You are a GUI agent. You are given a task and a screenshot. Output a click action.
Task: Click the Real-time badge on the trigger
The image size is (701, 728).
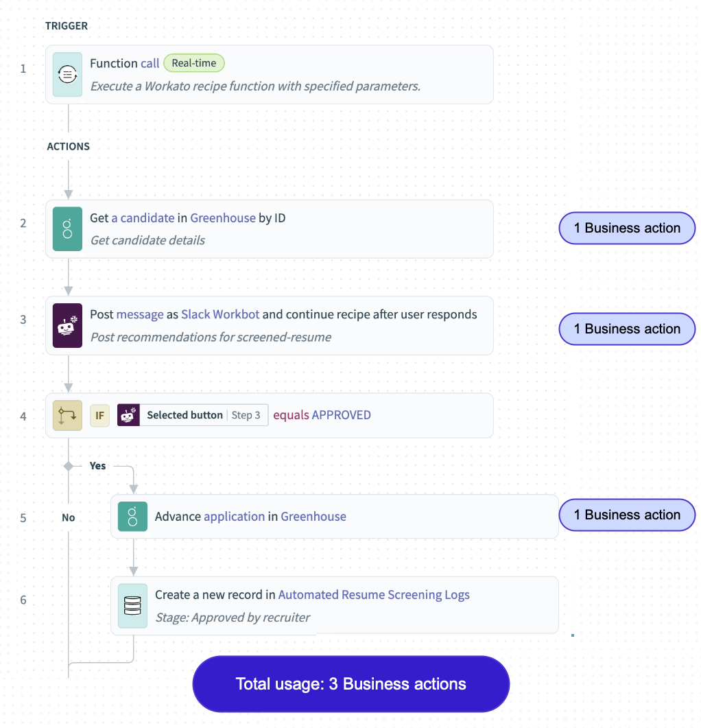(x=194, y=63)
